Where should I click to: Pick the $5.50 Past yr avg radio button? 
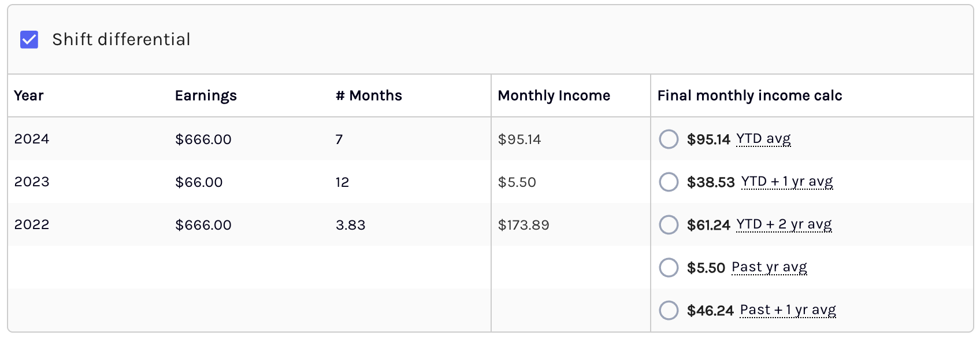(x=669, y=267)
